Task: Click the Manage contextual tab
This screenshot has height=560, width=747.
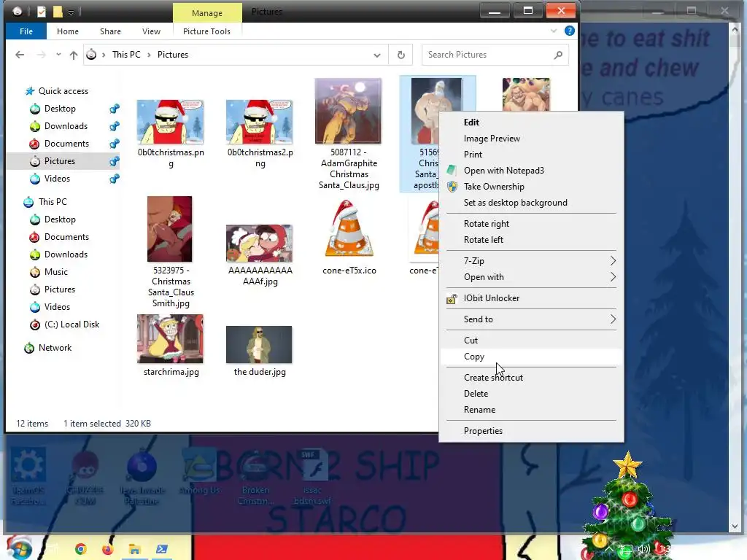Action: tap(207, 13)
